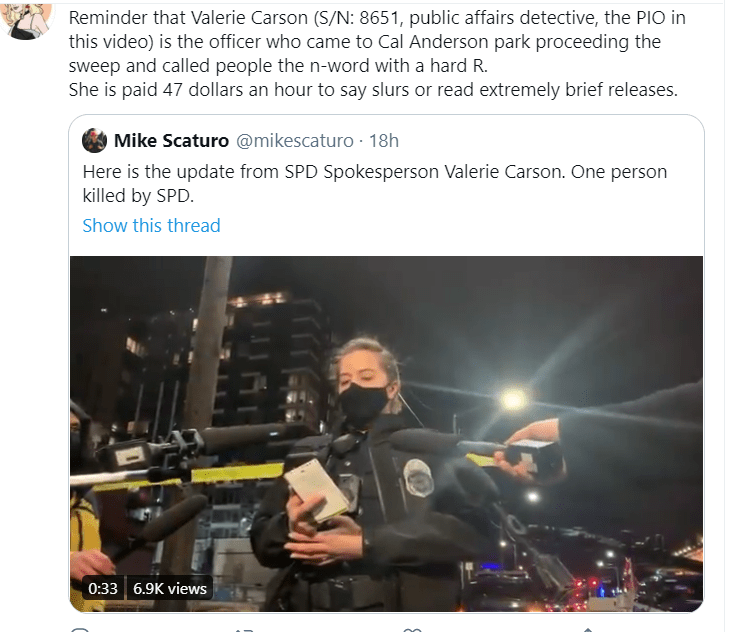Click the officer's badge in the video
Viewport: 744px width, 632px height.
click(x=418, y=478)
